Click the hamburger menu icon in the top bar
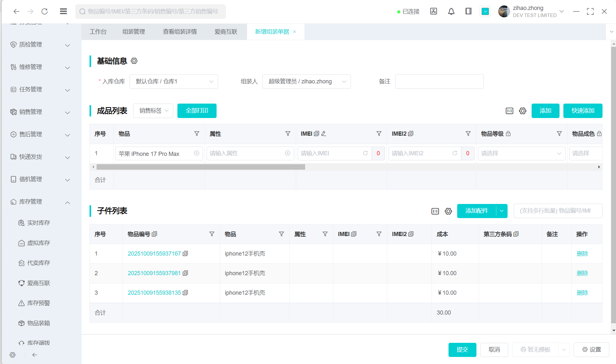The width and height of the screenshot is (616, 364). tap(63, 12)
